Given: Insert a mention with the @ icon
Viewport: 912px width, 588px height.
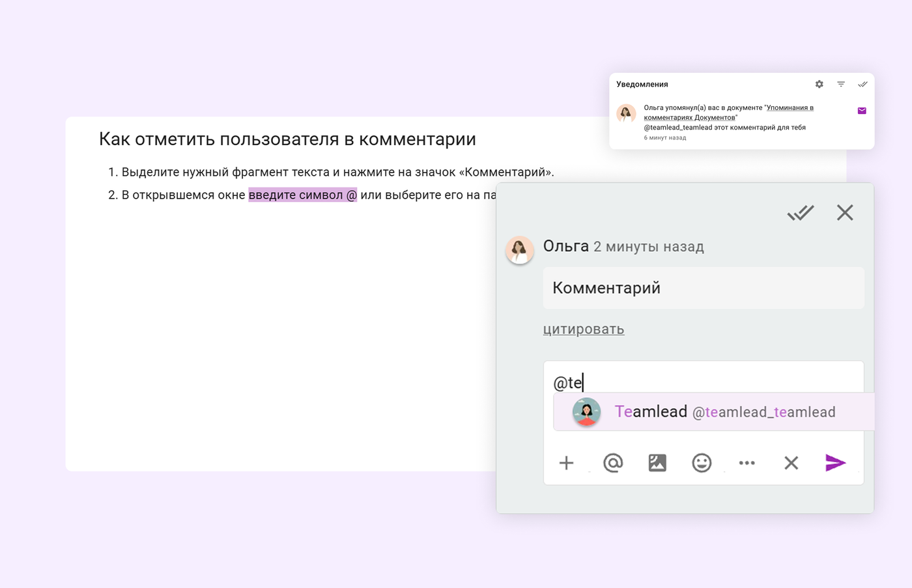Looking at the screenshot, I should 613,463.
